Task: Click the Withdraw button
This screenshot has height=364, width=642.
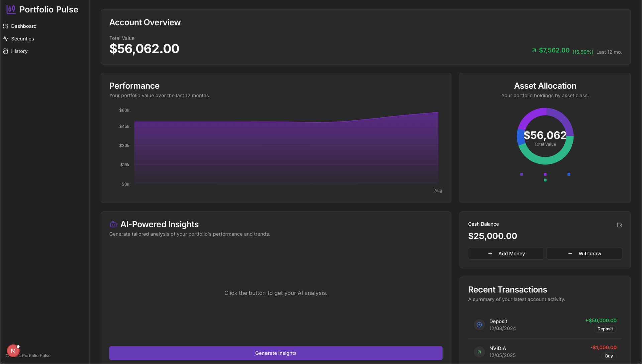Action: pyautogui.click(x=584, y=254)
